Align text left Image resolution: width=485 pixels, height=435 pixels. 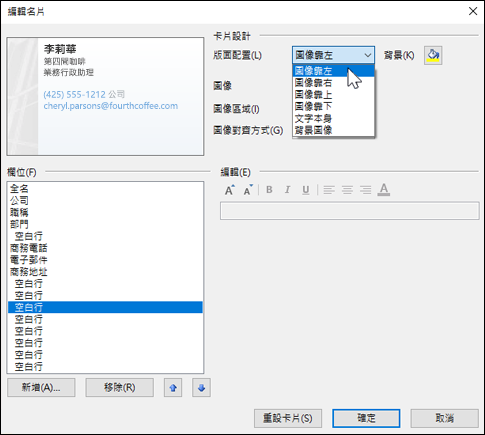(329, 190)
